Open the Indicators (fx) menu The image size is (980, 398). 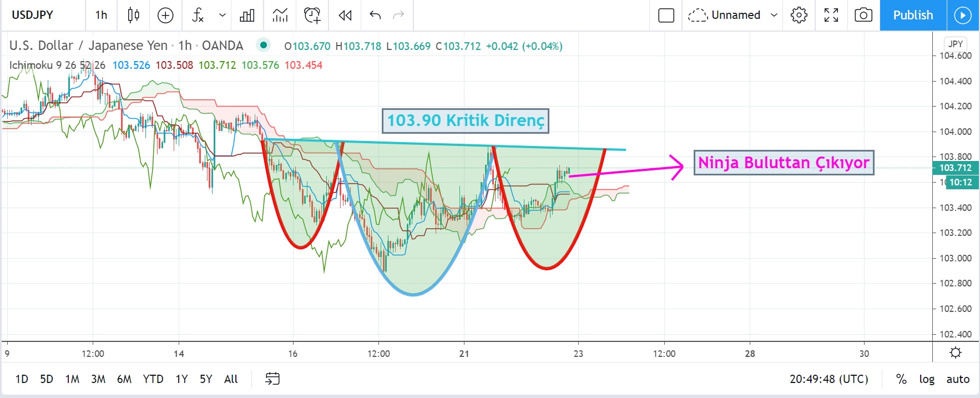coord(198,15)
